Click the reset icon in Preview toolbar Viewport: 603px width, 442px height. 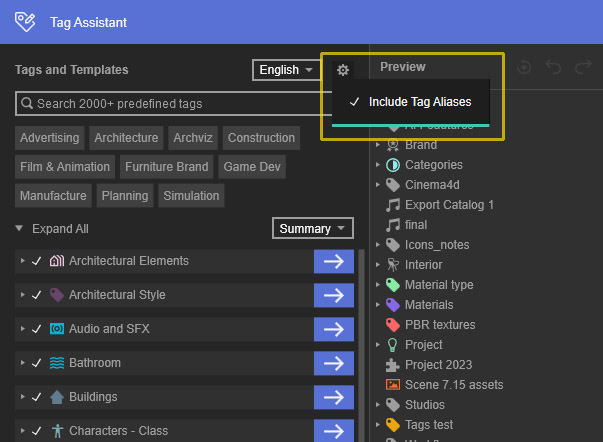pyautogui.click(x=524, y=67)
